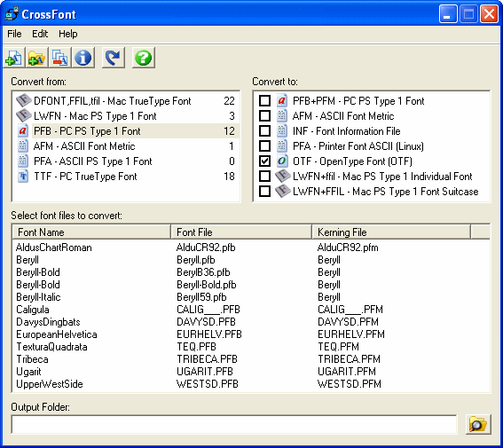Viewport: 503px width, 448px height.
Task: Click into the Output Folder text field
Action: (x=234, y=425)
